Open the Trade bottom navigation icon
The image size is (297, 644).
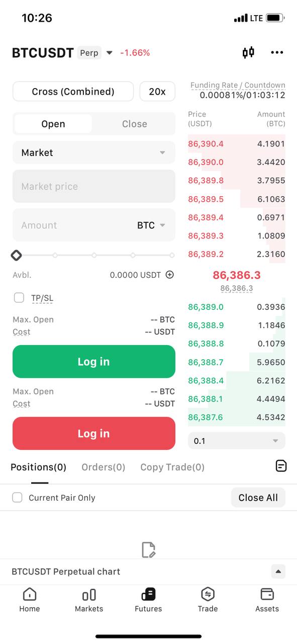[208, 594]
